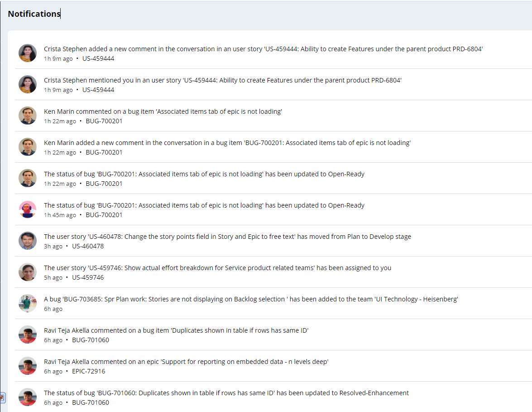The image size is (532, 412).
Task: Click Ken Marin's avatar beside 'commented on a bug item'
Action: (x=28, y=116)
